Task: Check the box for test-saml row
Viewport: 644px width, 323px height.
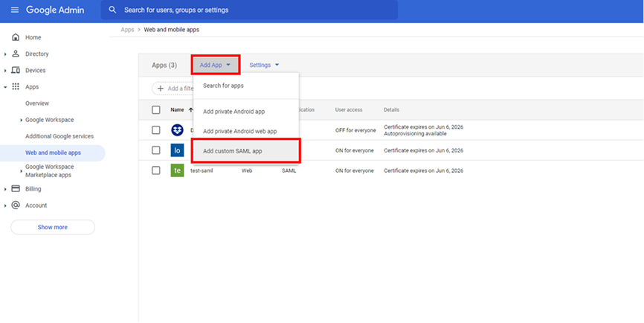Action: (x=156, y=170)
